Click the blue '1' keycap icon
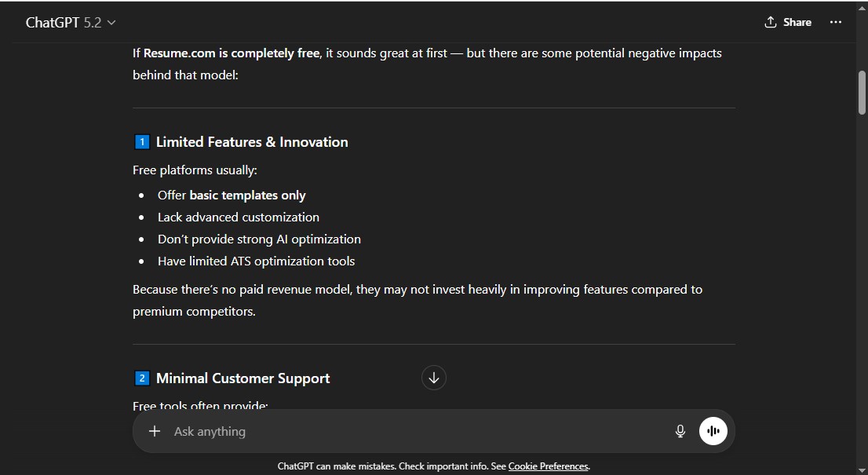868x475 pixels. pos(141,142)
